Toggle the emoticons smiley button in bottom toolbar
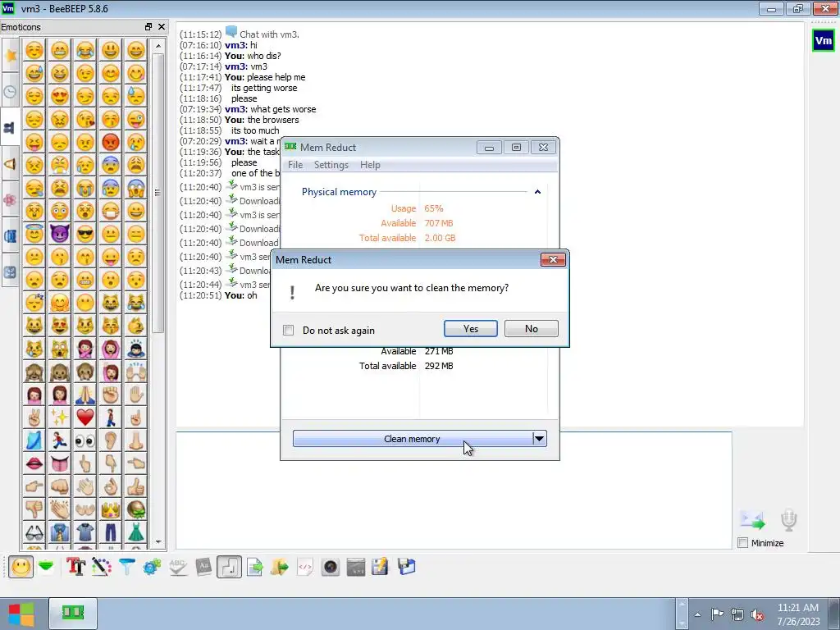The image size is (840, 630). pyautogui.click(x=21, y=567)
